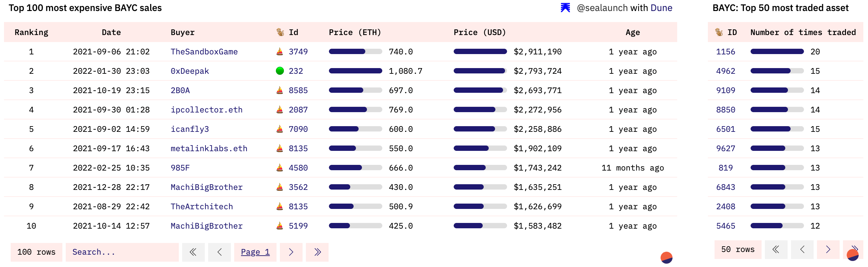868x267 pixels.
Task: Click the green circle icon next to 232
Action: (x=279, y=71)
